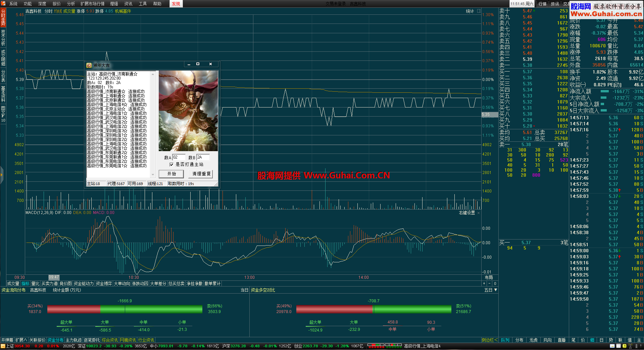Close the MACD indicator panel

coord(479,213)
